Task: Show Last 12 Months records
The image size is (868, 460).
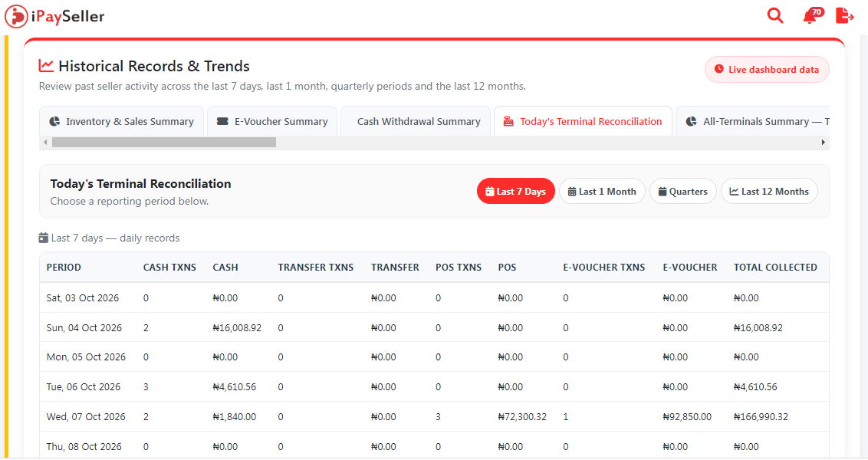Action: [769, 191]
